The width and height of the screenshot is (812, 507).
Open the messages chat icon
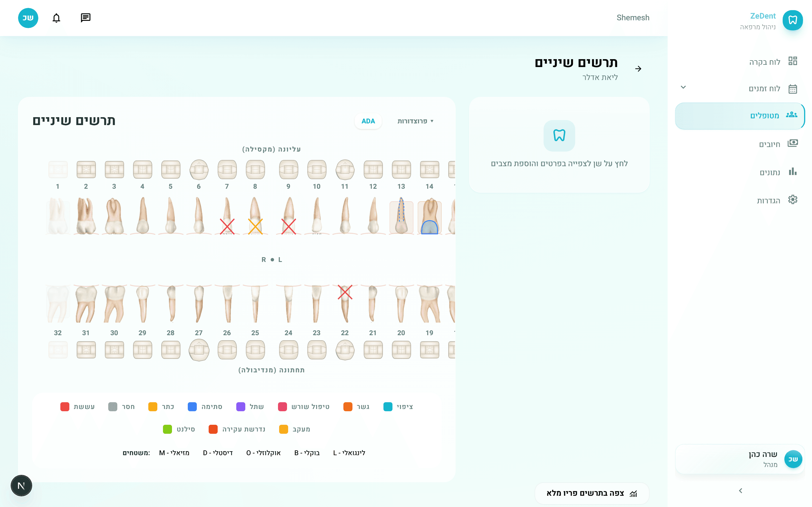[x=85, y=18]
